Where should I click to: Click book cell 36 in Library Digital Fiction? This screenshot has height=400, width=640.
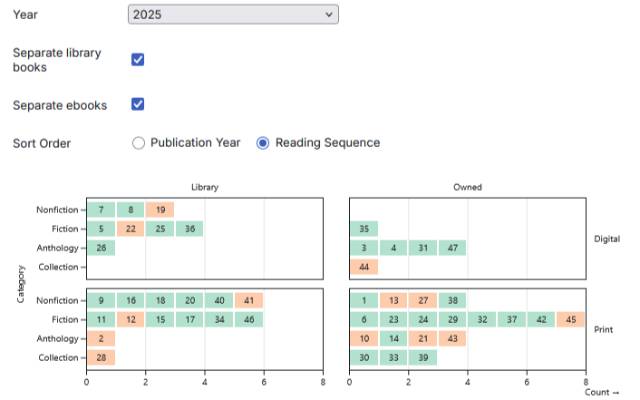pos(189,229)
